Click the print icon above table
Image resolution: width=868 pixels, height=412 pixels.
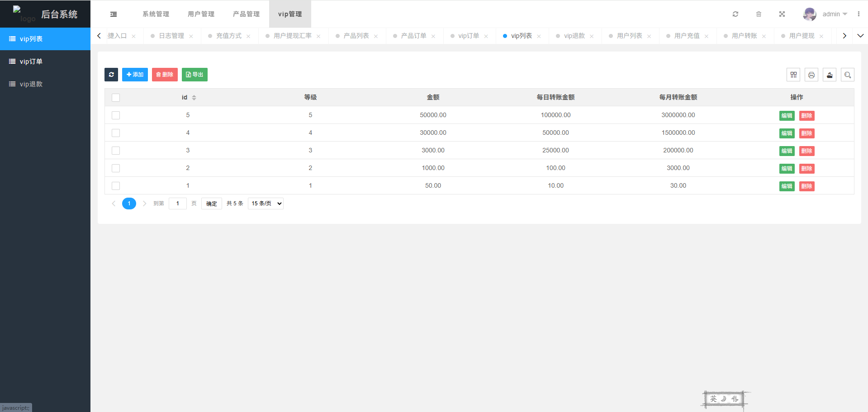[811, 75]
